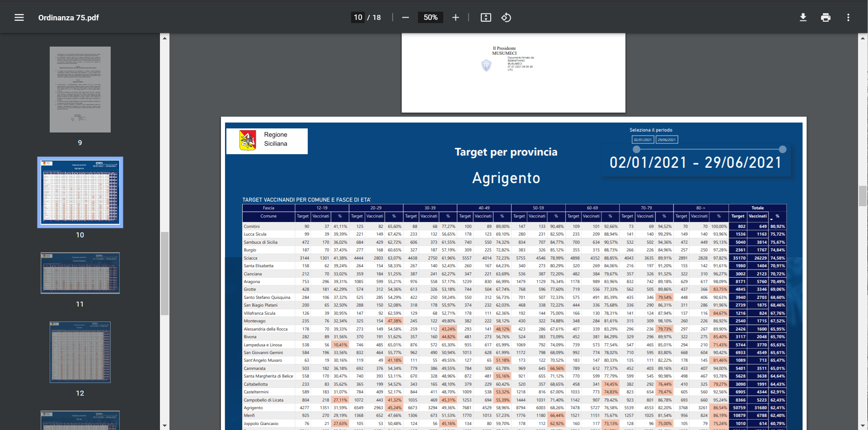This screenshot has height=430, width=868.
Task: Click the 50% zoom level field
Action: 430,18
